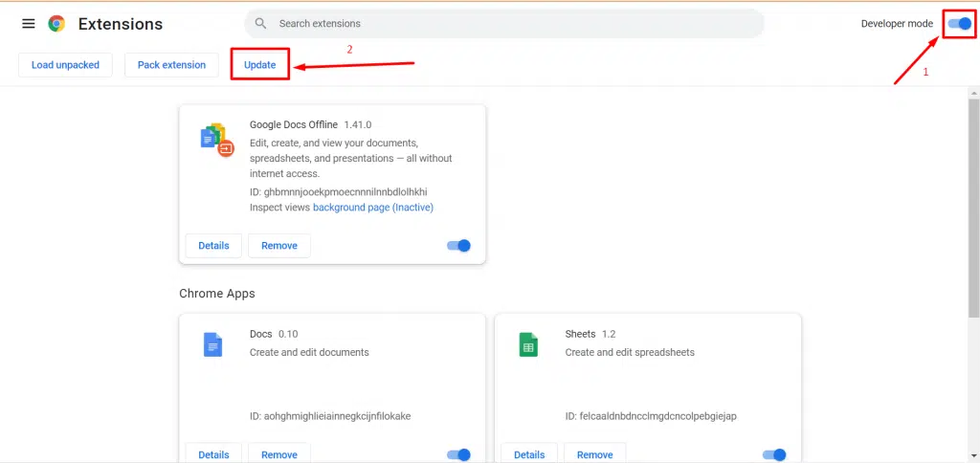The height and width of the screenshot is (463, 980).
Task: Click the Sheets app icon
Action: pyautogui.click(x=528, y=344)
